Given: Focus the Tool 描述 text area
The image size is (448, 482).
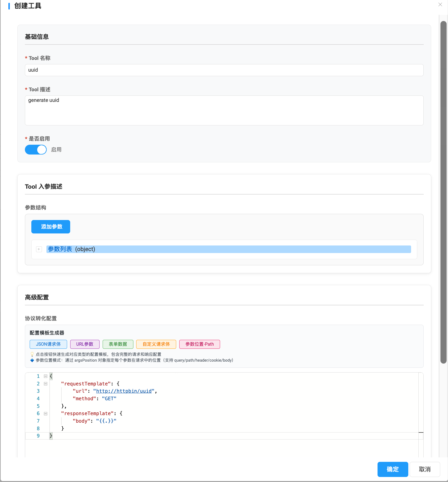Looking at the screenshot, I should tap(224, 110).
